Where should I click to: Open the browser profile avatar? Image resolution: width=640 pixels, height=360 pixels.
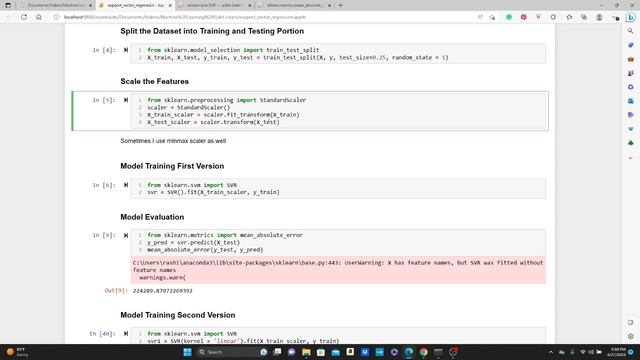click(x=599, y=17)
